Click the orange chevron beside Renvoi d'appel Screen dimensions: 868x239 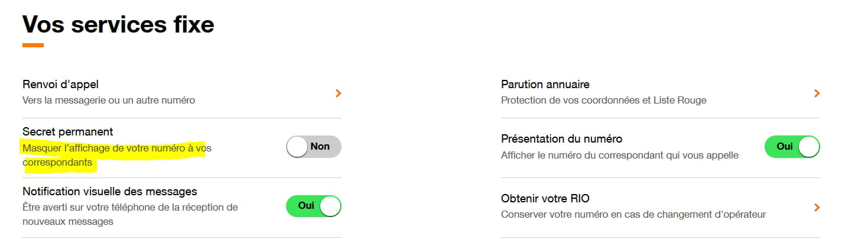coord(338,93)
